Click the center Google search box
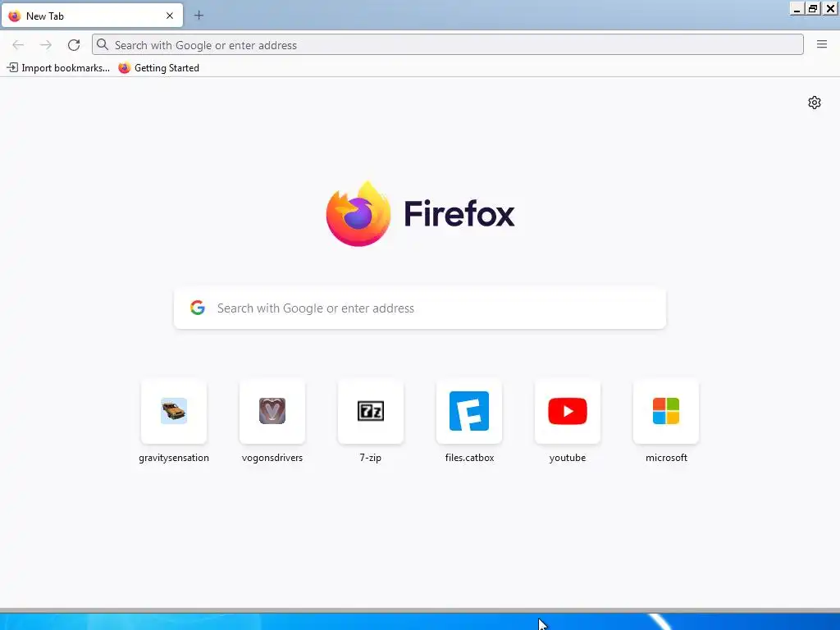 pyautogui.click(x=419, y=308)
